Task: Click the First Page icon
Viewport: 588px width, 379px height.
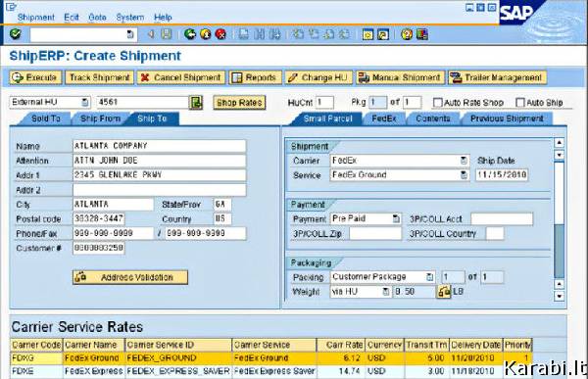Action: tap(298, 34)
